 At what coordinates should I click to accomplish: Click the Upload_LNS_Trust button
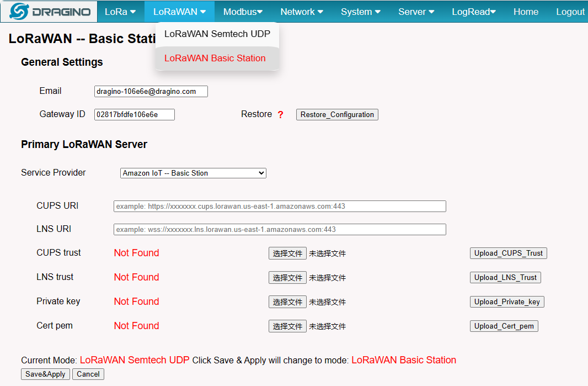pos(505,277)
